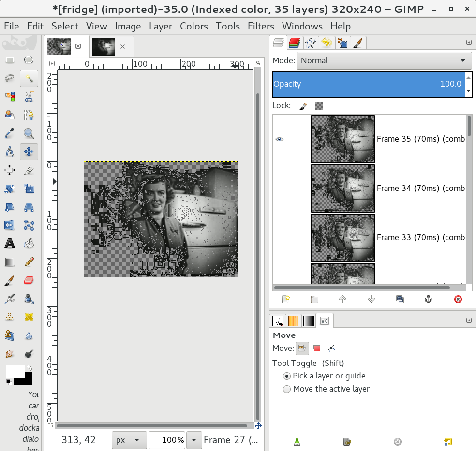Open the px units dropdown
This screenshot has height=451, width=476.
click(x=129, y=440)
